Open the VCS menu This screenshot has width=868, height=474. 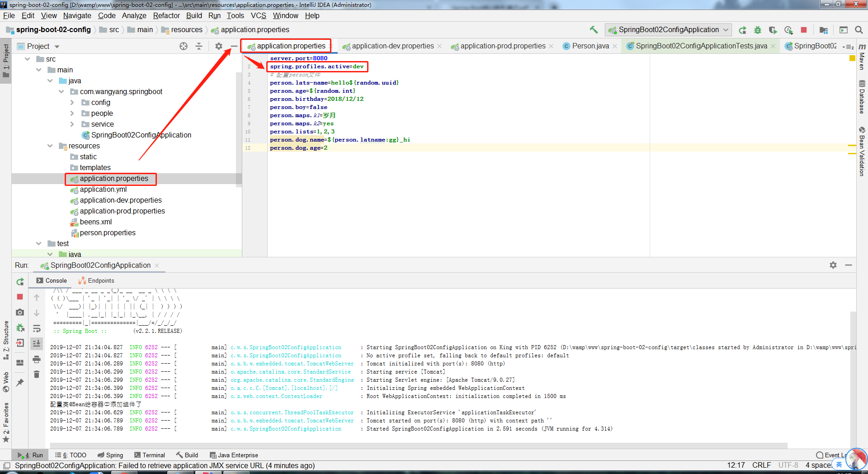tap(259, 15)
